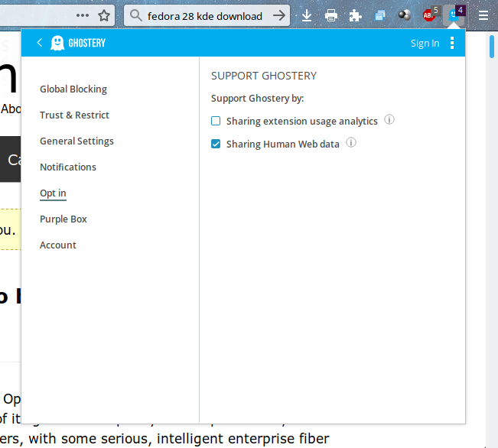Select Trust & Restrict section
The height and width of the screenshot is (448, 498).
tap(74, 115)
